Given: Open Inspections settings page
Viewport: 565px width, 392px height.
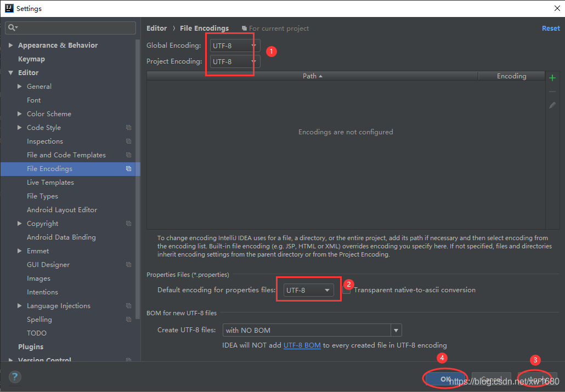Looking at the screenshot, I should 45,141.
